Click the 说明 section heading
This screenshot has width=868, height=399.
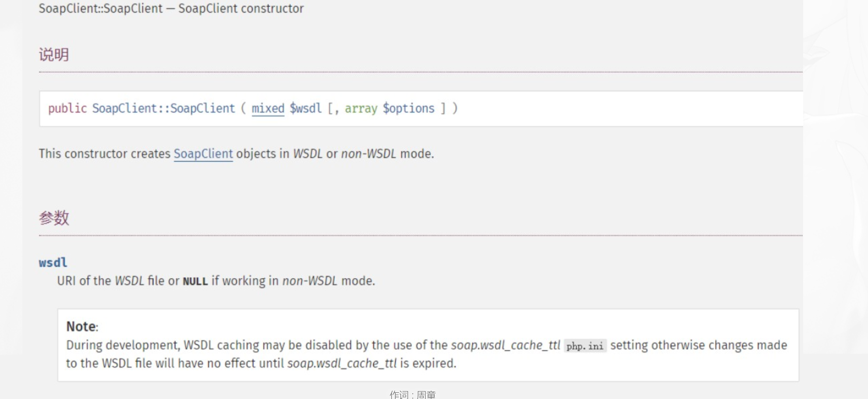54,55
